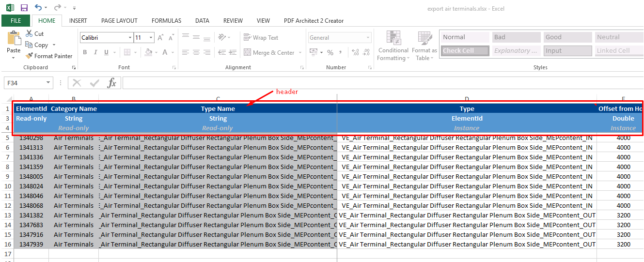Apply the fill color bucket
The height and width of the screenshot is (262, 644).
coord(149,52)
